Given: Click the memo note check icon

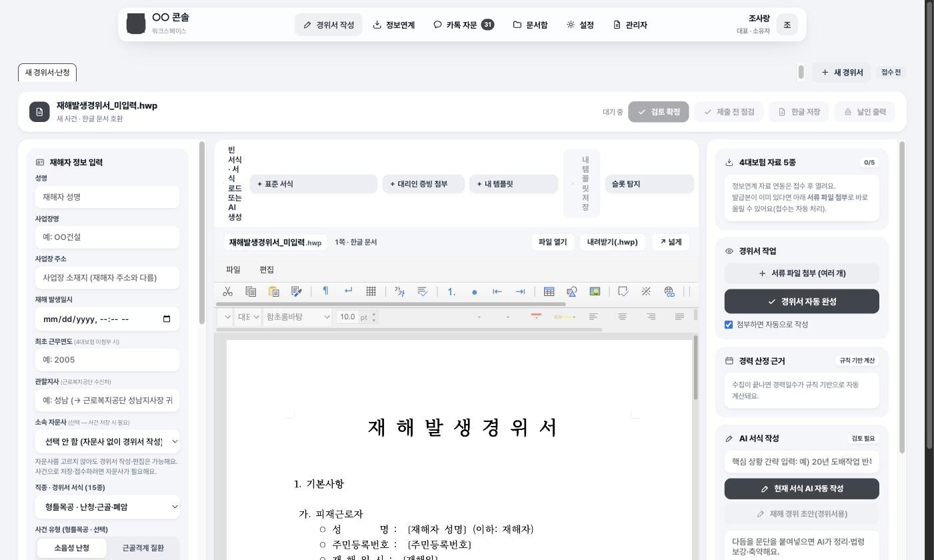Looking at the screenshot, I should (x=623, y=291).
